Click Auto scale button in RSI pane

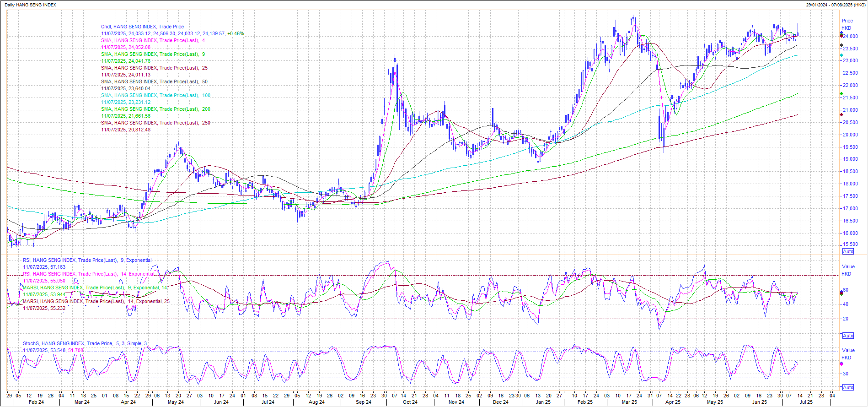(848, 336)
